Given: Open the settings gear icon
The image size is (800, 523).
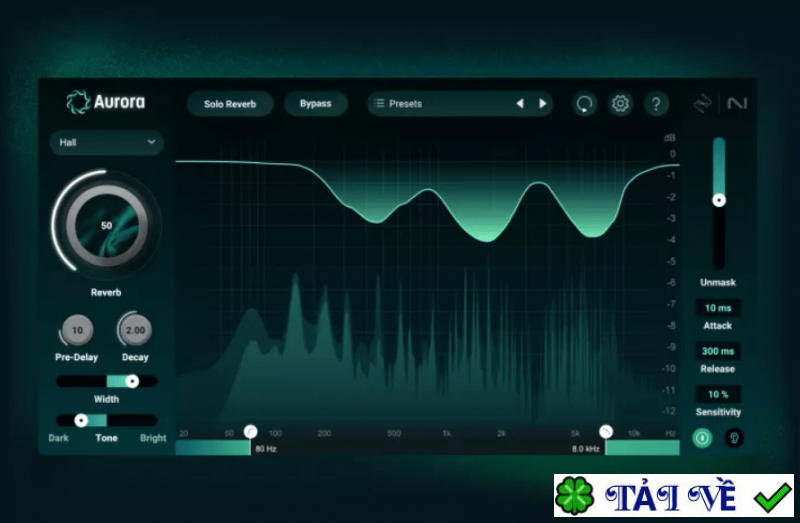Looking at the screenshot, I should tap(620, 104).
